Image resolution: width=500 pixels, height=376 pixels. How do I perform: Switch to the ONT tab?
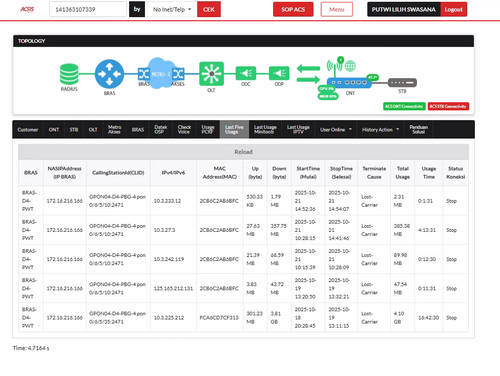(54, 130)
